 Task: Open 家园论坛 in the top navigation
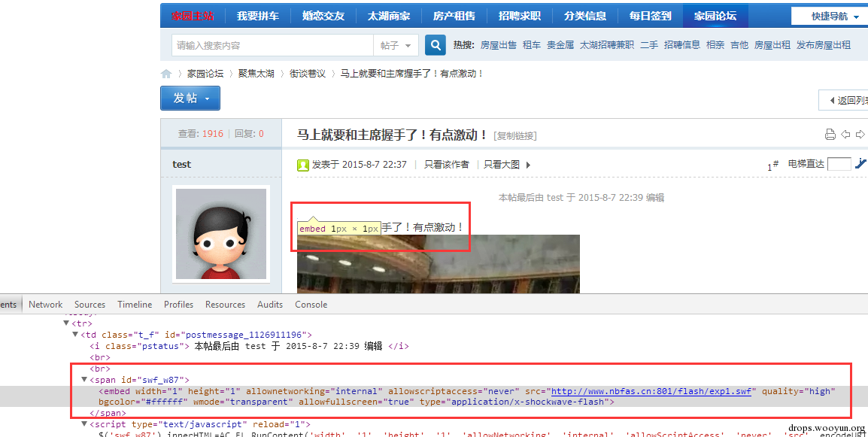coord(715,16)
